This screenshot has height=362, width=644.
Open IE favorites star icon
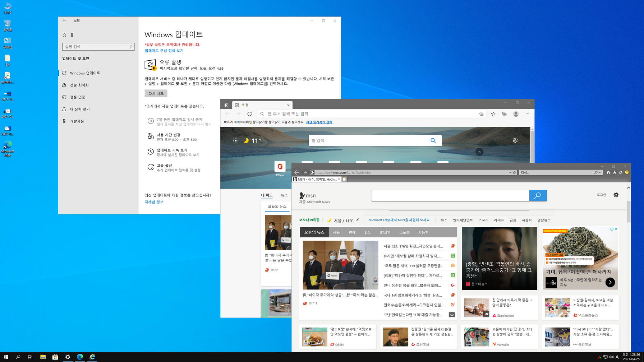(x=615, y=172)
